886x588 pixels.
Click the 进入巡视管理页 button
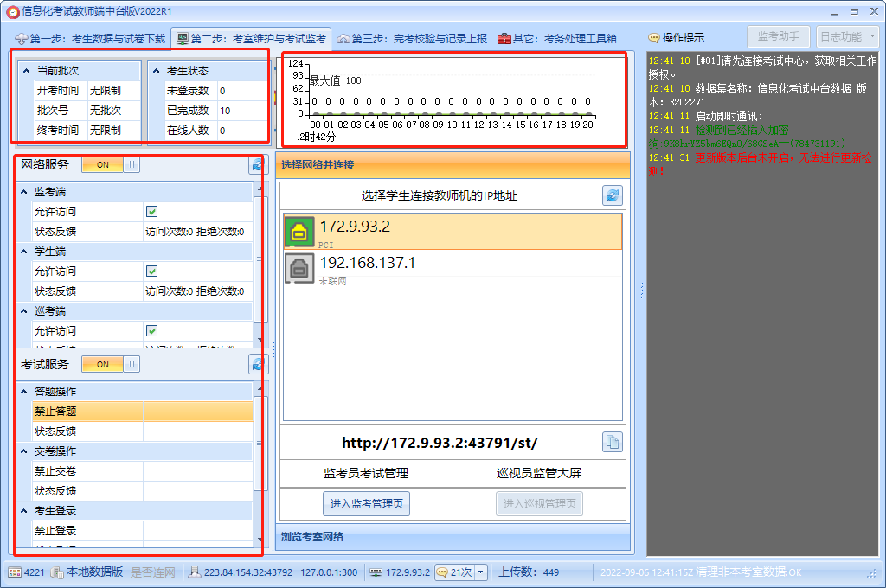point(539,503)
